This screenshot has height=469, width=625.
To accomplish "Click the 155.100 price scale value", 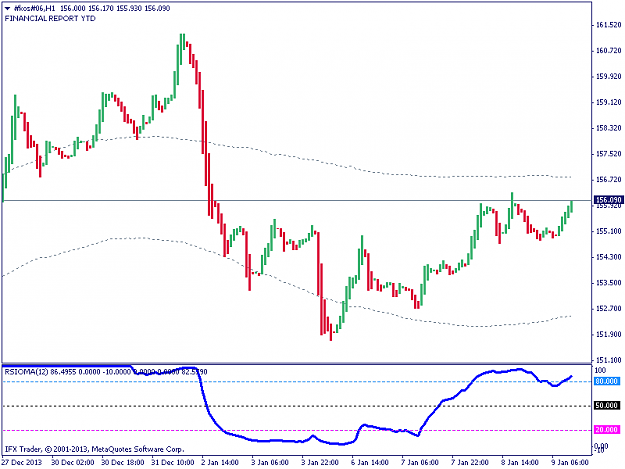I will click(x=608, y=231).
